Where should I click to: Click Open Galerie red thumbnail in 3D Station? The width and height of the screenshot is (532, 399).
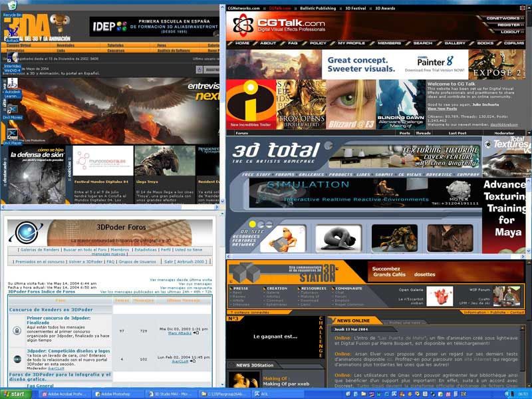[x=440, y=296]
